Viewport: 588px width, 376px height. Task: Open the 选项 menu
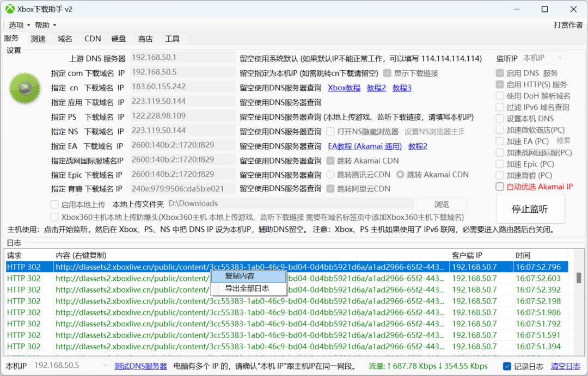point(17,24)
